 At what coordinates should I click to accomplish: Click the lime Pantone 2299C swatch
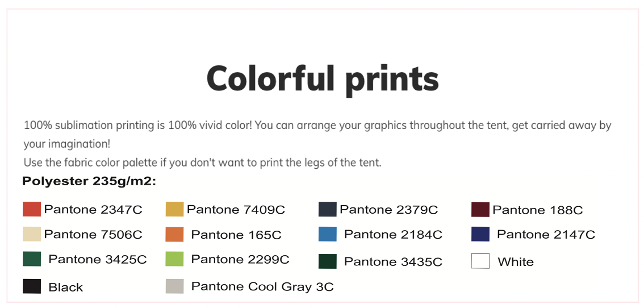pyautogui.click(x=174, y=259)
